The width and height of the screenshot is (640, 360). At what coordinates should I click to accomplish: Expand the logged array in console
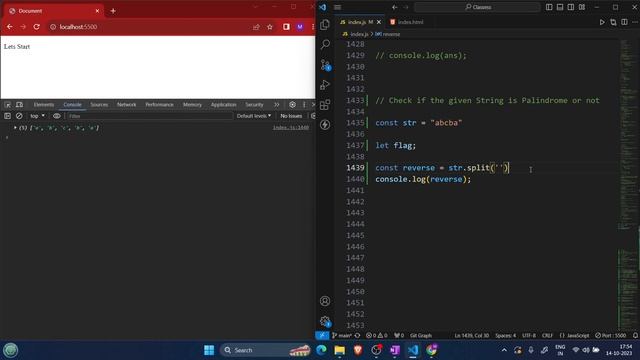point(15,128)
